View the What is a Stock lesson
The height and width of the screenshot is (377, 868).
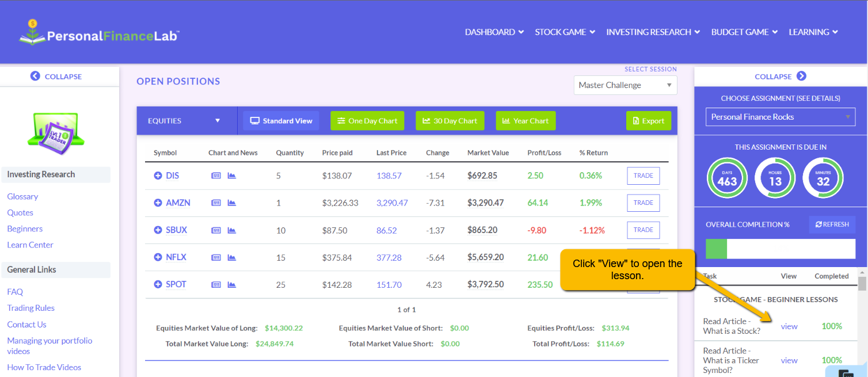point(789,326)
